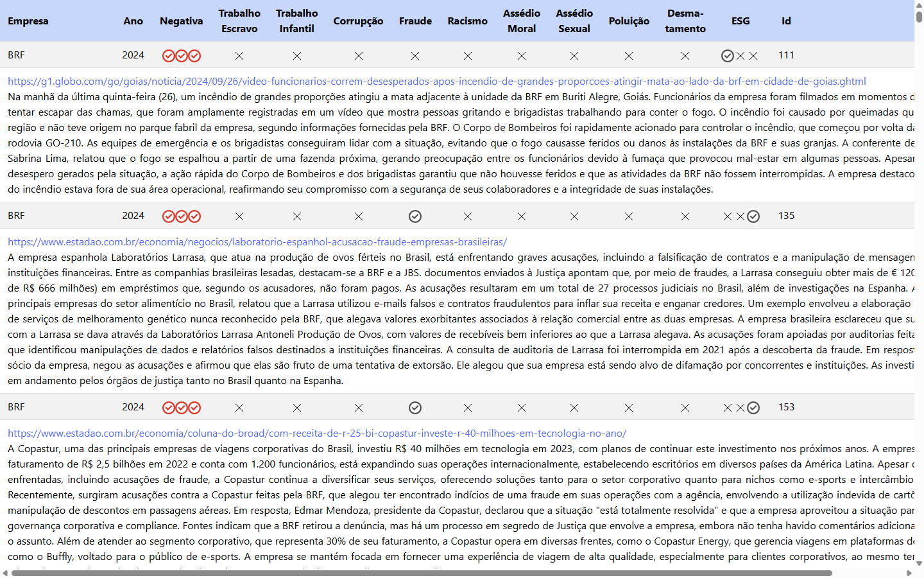Screen dimensions: 924x578
Task: Click the Negativa red checks in row 111
Action: click(x=182, y=56)
